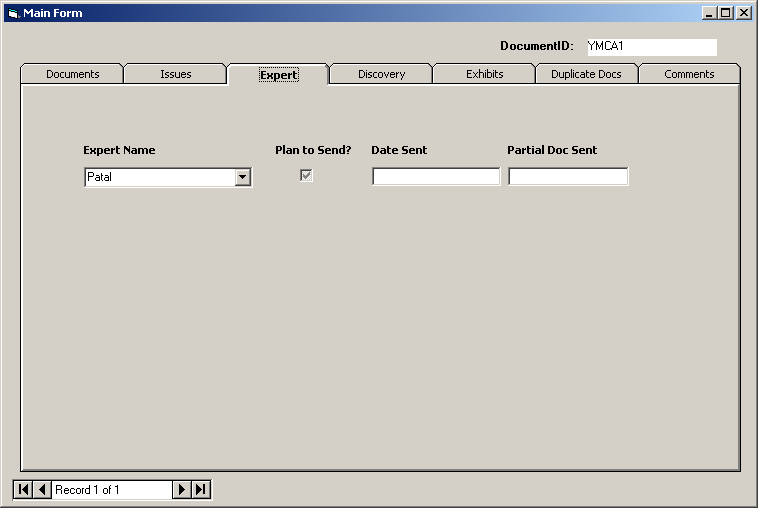View the Duplicate Docs tab
758x508 pixels.
[x=586, y=74]
